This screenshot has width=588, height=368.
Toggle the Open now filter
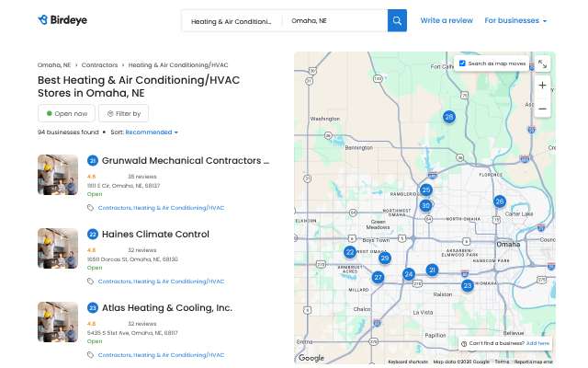pyautogui.click(x=67, y=113)
